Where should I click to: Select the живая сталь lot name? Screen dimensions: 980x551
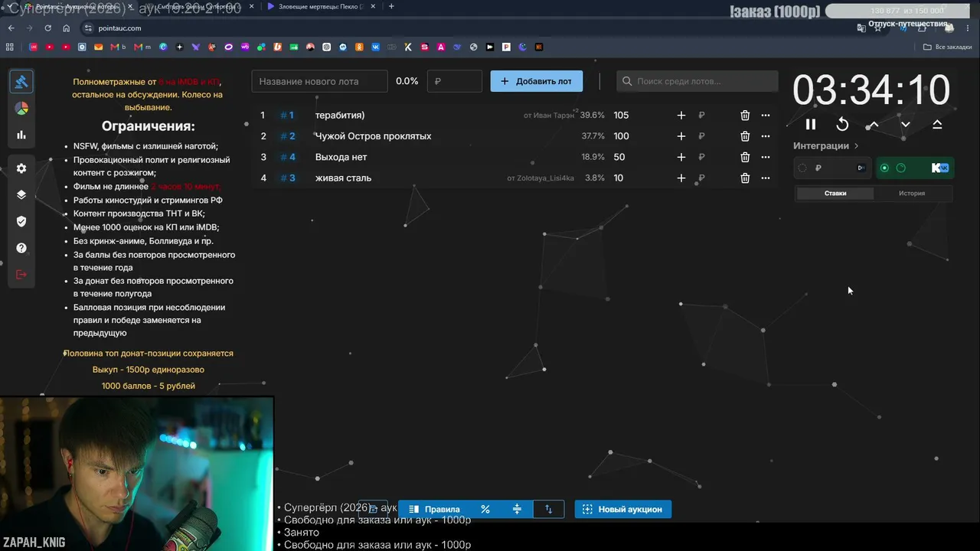(x=343, y=178)
